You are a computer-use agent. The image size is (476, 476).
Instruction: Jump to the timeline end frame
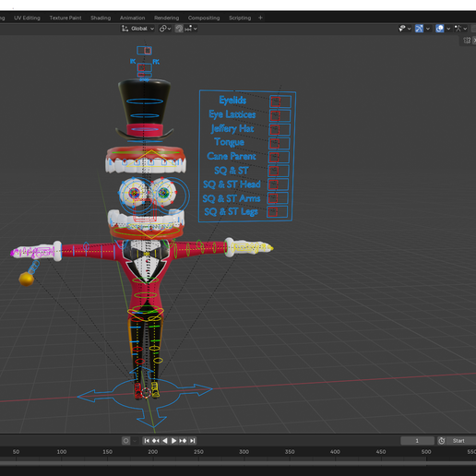(x=192, y=441)
